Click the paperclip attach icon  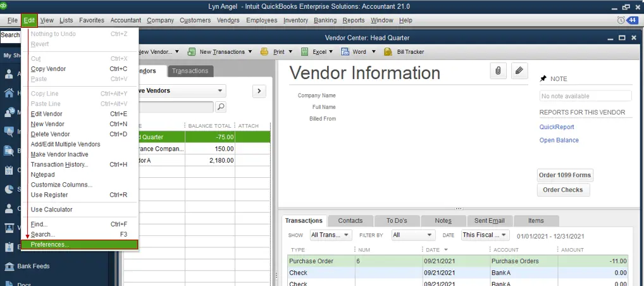[x=498, y=71]
